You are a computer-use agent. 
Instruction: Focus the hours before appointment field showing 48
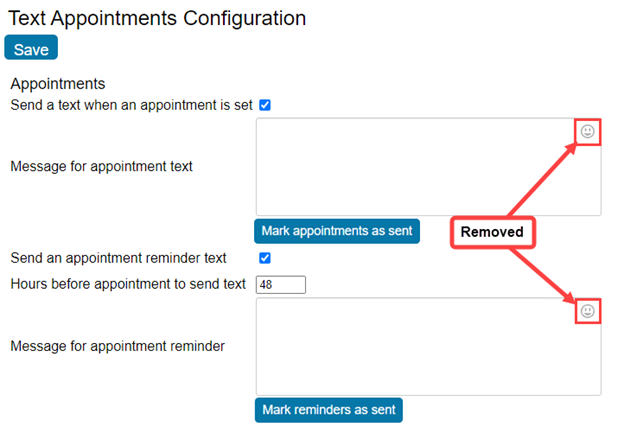coord(281,285)
